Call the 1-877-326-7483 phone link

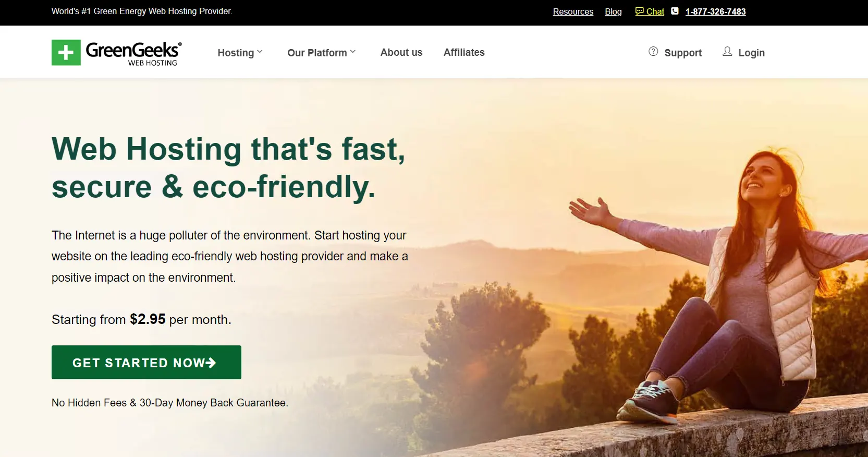[715, 11]
